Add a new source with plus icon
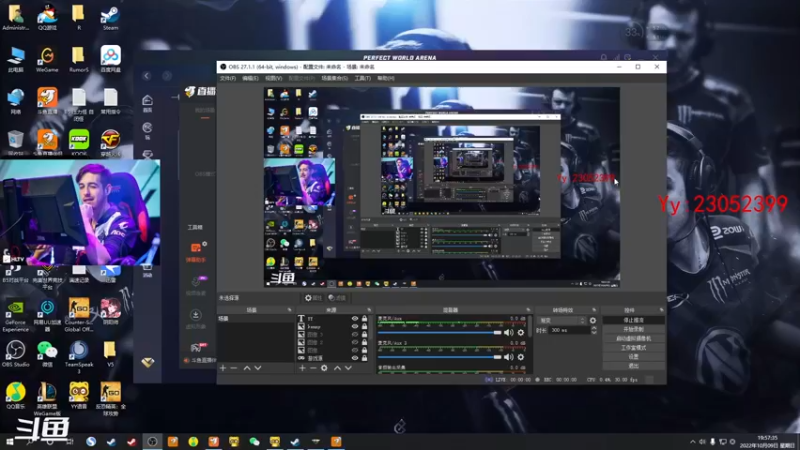 [302, 368]
